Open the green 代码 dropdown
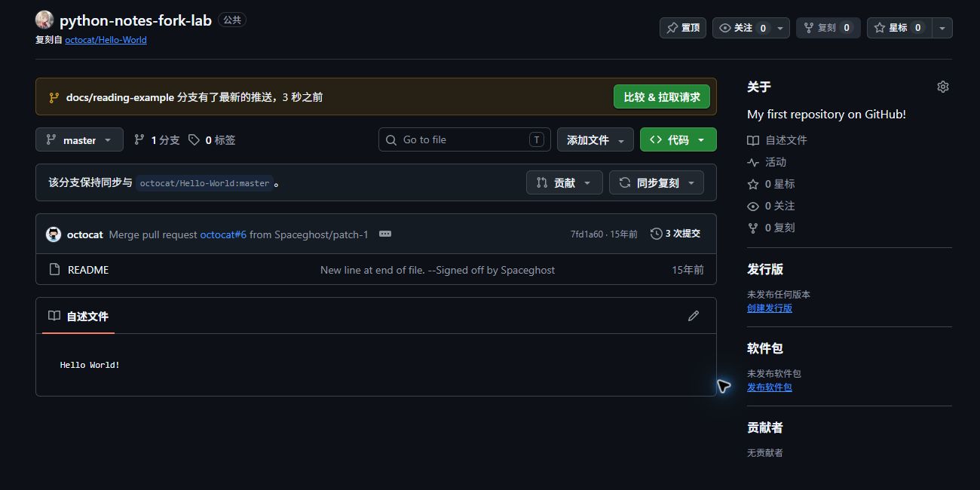 coord(678,139)
